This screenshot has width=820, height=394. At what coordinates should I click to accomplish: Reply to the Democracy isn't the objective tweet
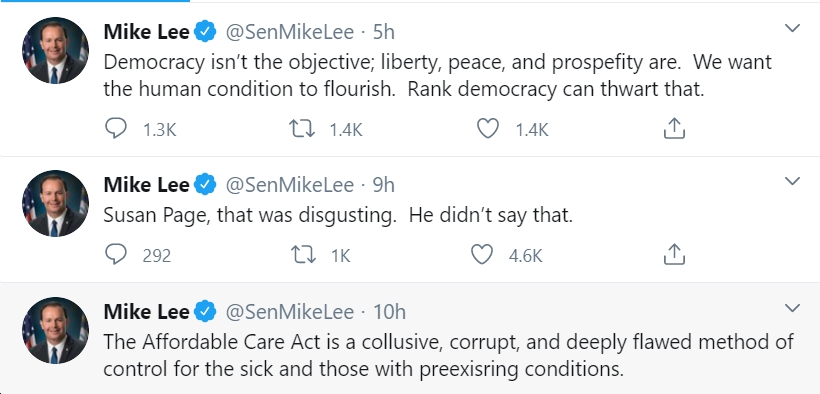click(x=116, y=128)
